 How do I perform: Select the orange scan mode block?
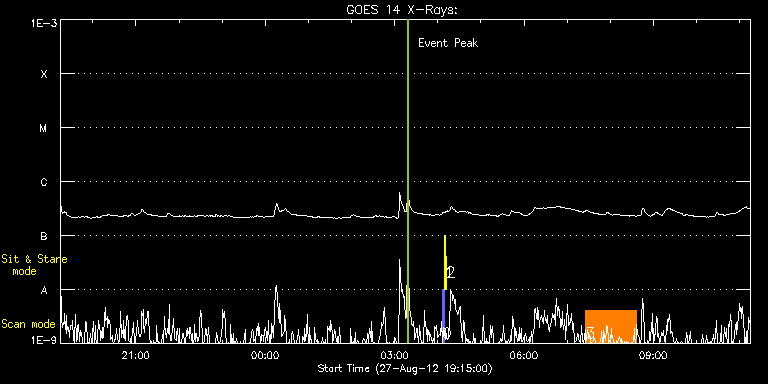tap(611, 326)
